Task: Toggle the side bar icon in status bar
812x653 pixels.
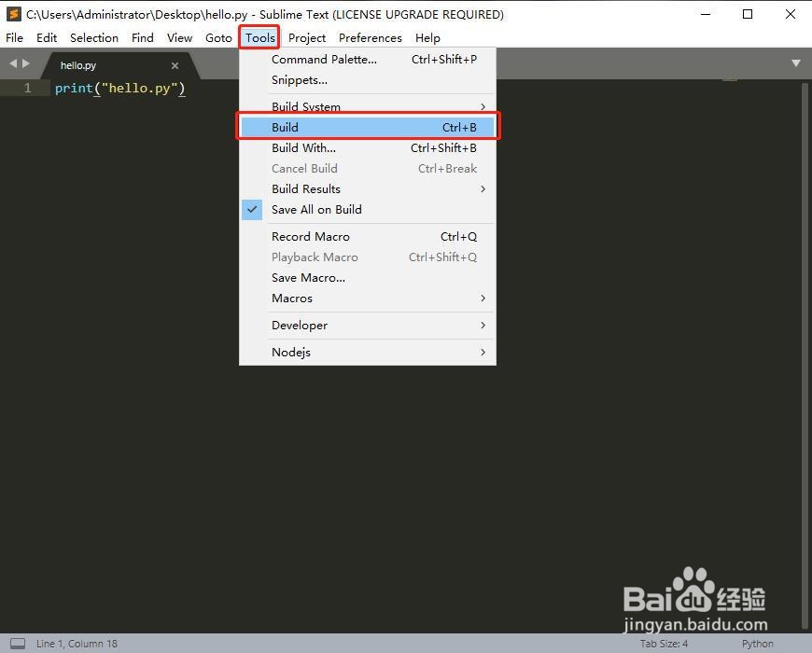Action: pyautogui.click(x=18, y=643)
